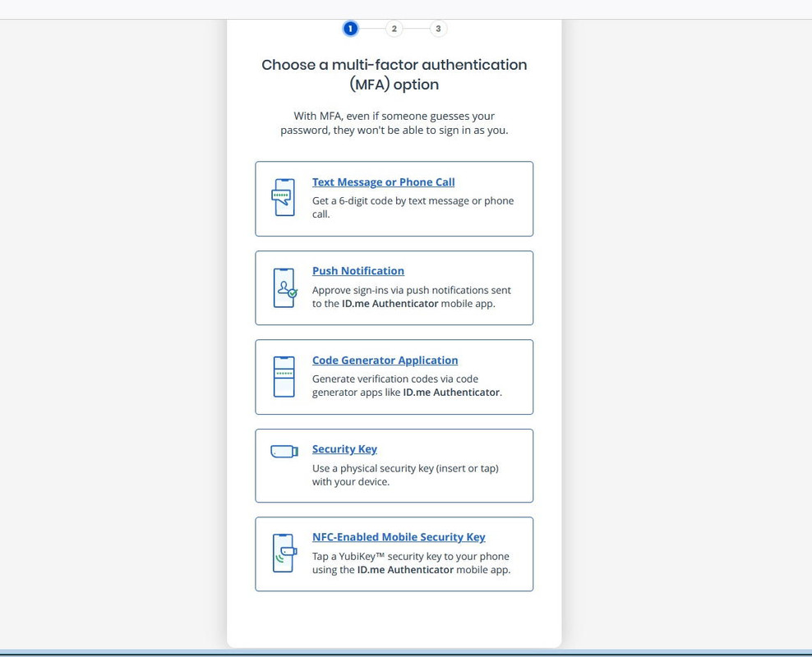Pick NFC-Enabled Mobile Security Key link
Viewport: 812px width, 657px height.
click(x=399, y=537)
